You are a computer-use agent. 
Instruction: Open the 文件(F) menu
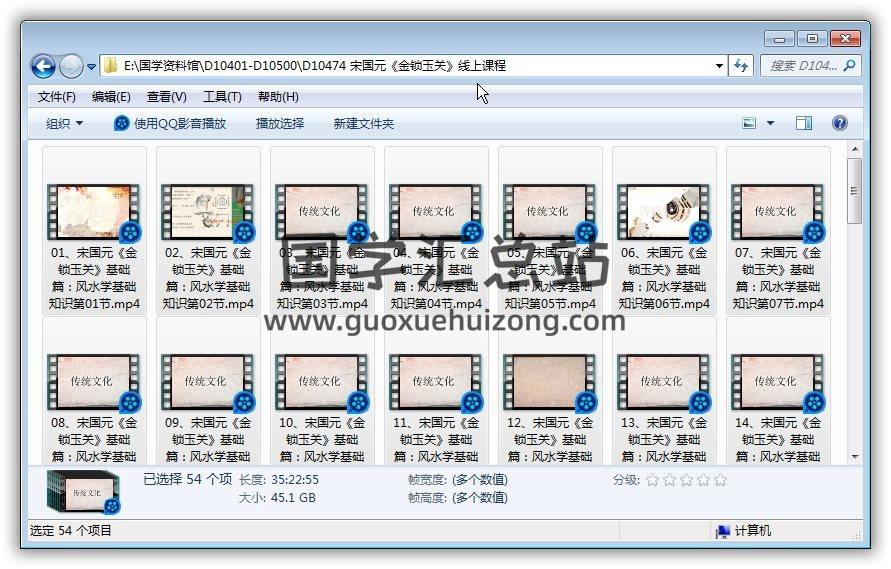[57, 97]
